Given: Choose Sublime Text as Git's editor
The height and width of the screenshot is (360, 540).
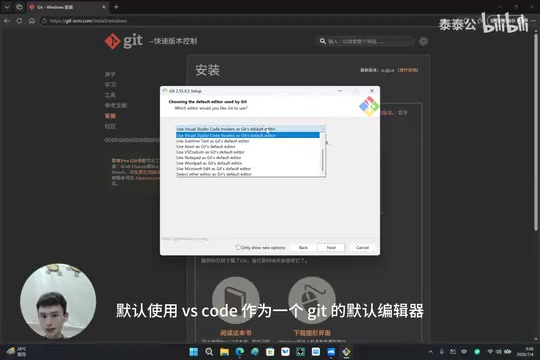Looking at the screenshot, I should point(248,141).
